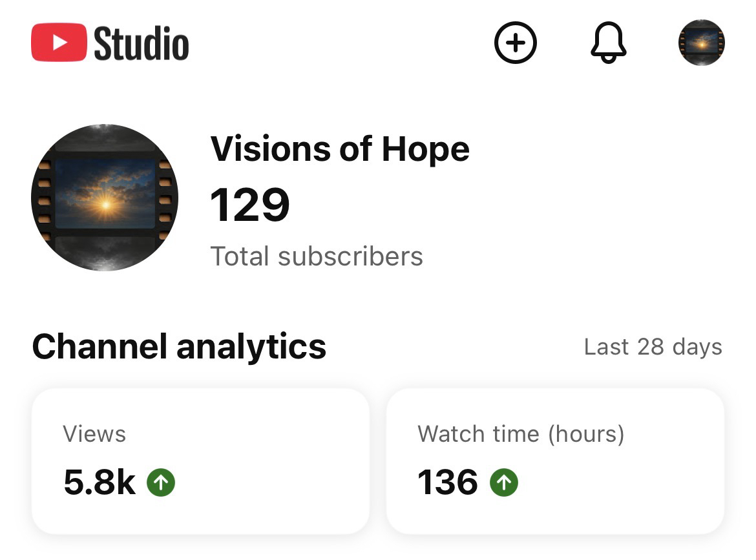Tap the Last 28 days period label

click(x=653, y=347)
